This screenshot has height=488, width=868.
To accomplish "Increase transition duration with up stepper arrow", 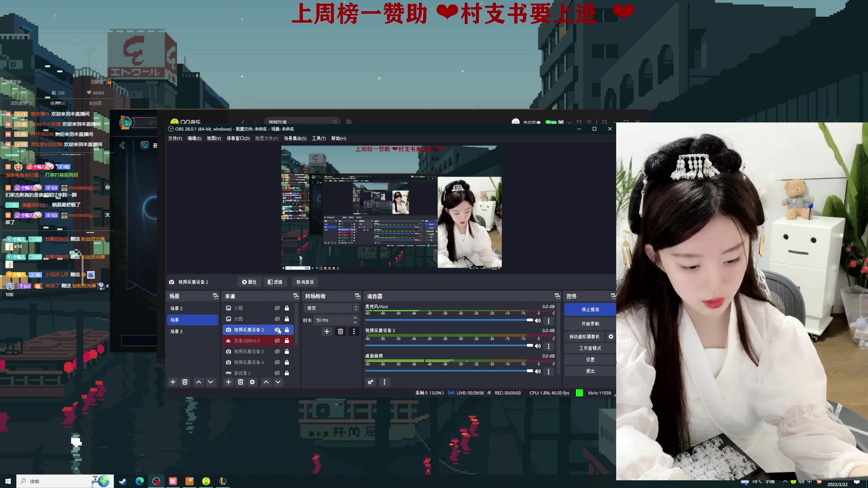I will pyautogui.click(x=355, y=318).
